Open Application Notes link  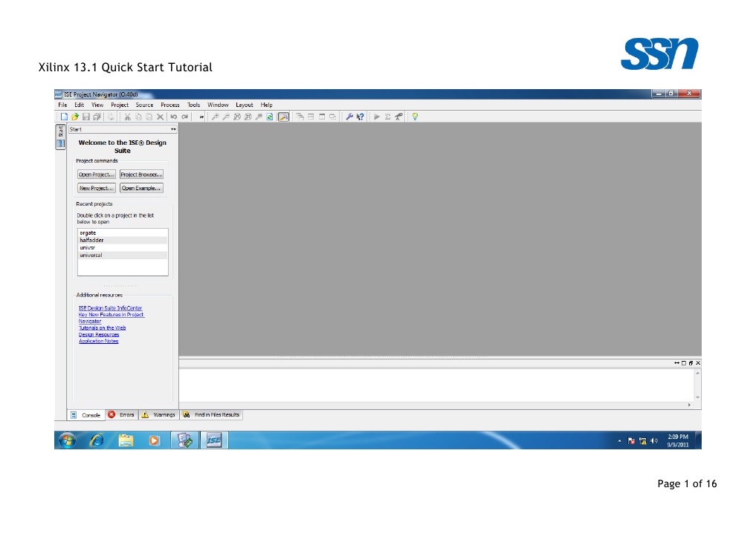coord(98,341)
